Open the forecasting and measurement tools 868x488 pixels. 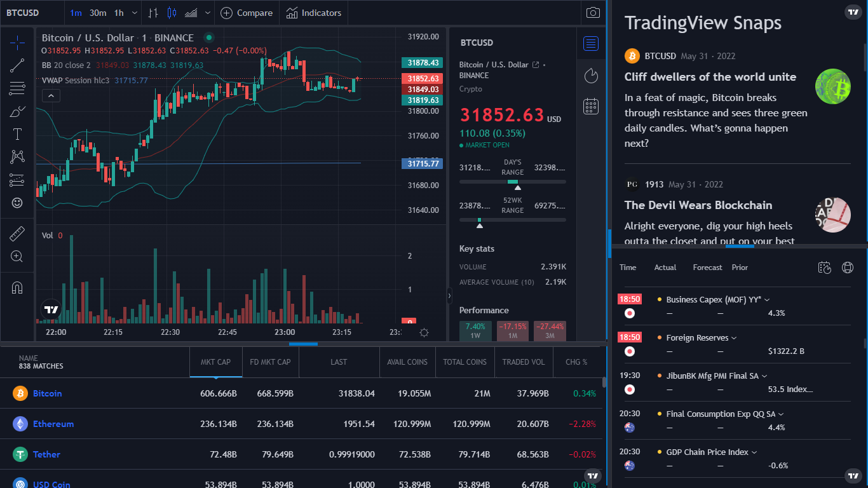point(17,180)
